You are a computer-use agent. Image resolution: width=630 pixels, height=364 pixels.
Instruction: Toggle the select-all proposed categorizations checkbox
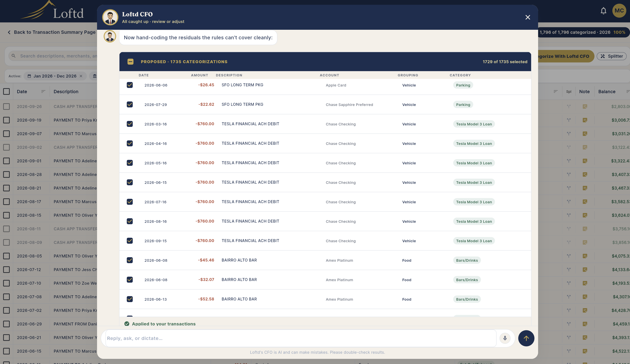click(130, 62)
